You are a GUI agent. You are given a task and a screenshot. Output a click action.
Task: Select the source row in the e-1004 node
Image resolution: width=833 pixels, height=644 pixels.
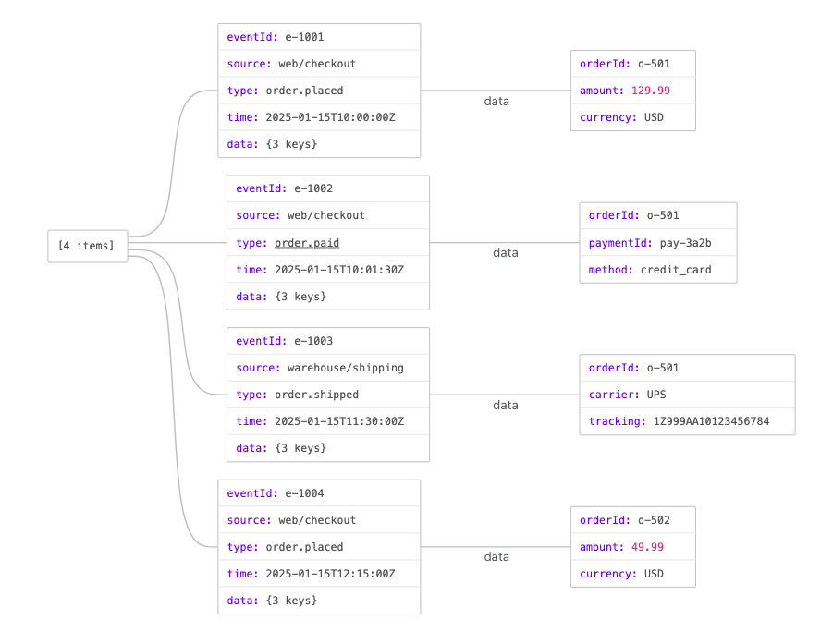319,520
